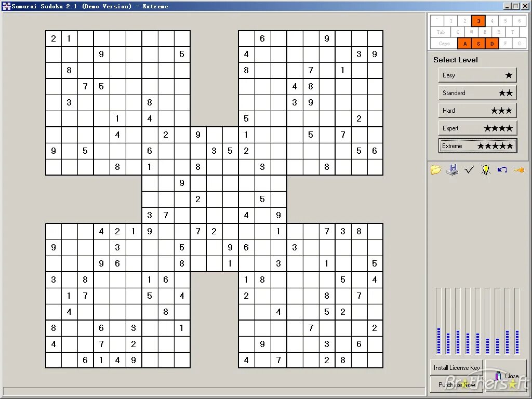Screen dimensions: 532x399
Task: Click the orange key icon
Action: [519, 170]
